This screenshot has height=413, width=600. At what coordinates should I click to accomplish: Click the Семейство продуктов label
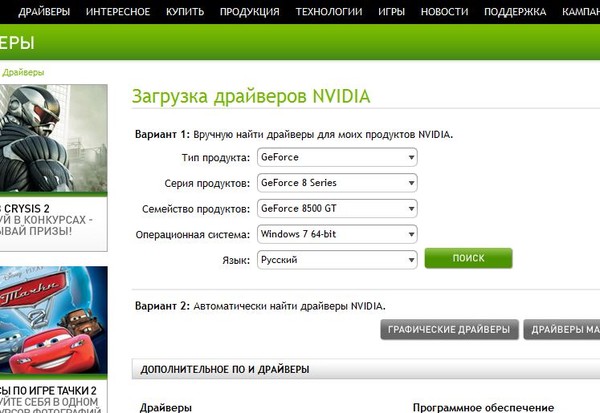tap(196, 209)
